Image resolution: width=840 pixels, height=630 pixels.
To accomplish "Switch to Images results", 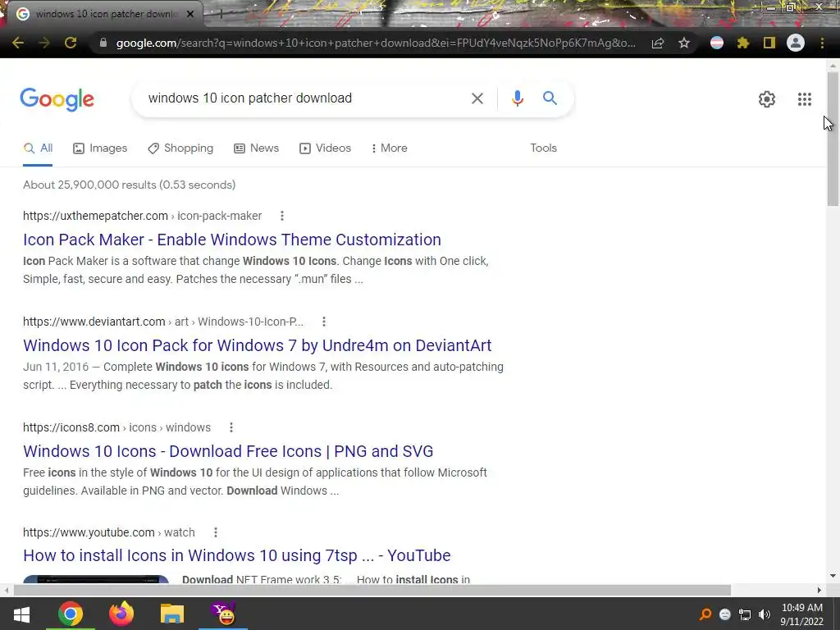I will point(100,148).
